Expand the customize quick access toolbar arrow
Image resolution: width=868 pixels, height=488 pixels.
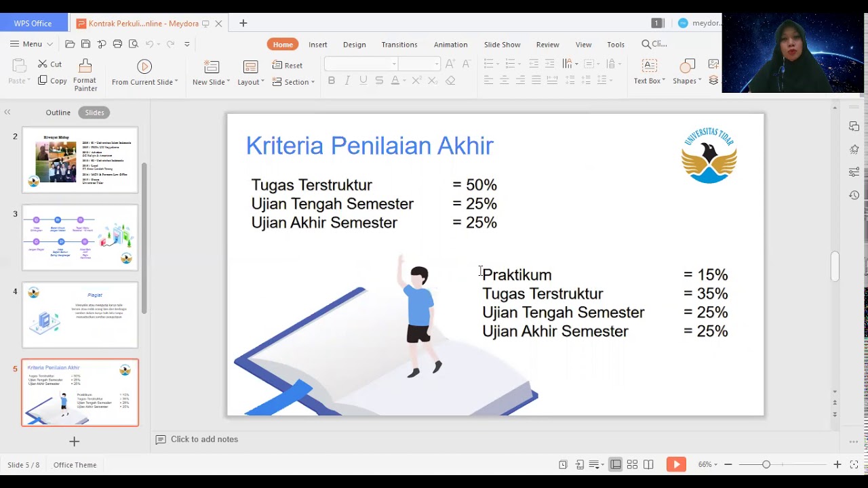click(x=187, y=44)
